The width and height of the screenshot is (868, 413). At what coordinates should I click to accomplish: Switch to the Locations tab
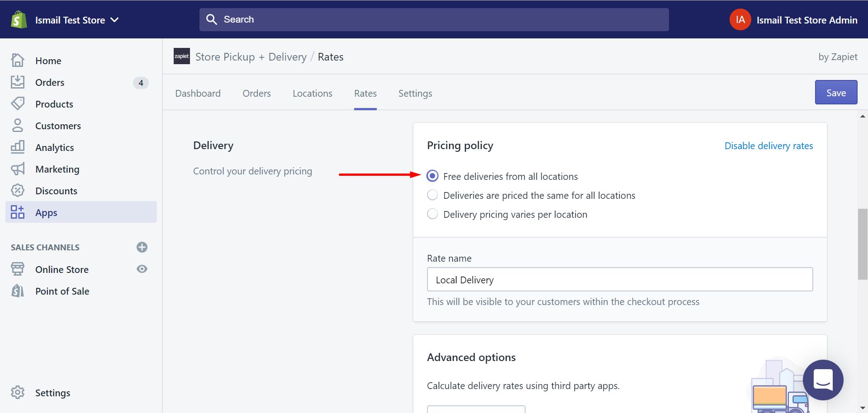[x=312, y=94]
